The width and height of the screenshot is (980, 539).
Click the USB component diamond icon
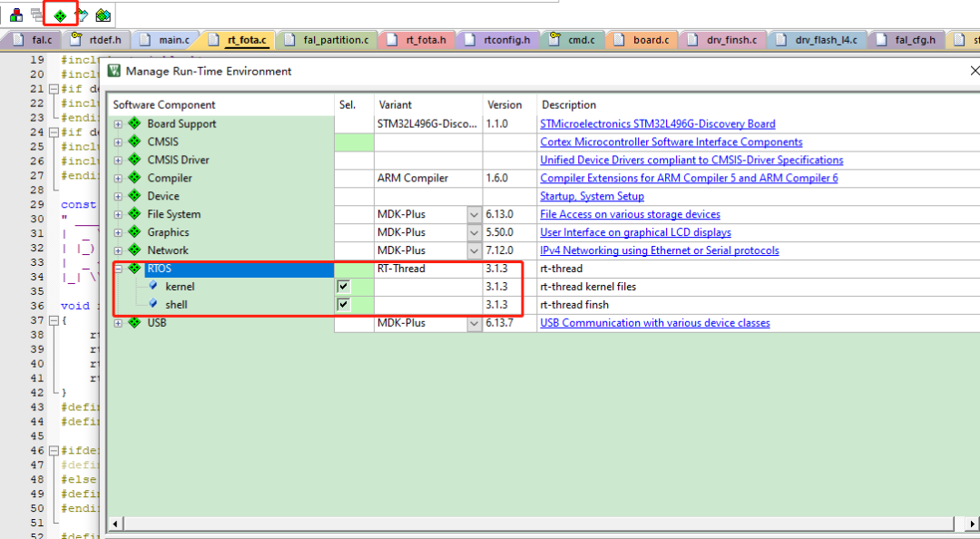[134, 323]
